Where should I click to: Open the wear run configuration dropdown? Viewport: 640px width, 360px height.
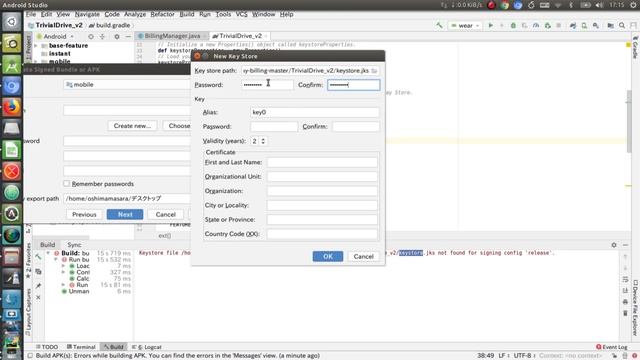(465, 25)
